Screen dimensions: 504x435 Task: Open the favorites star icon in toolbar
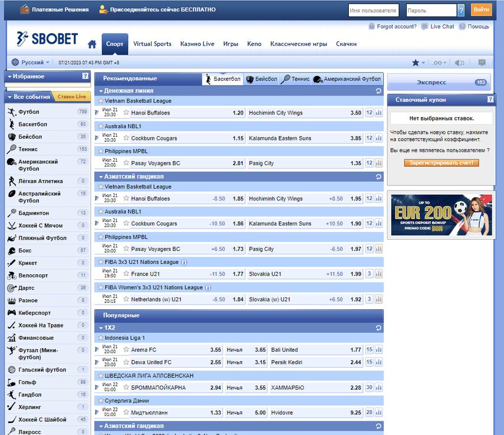point(415,63)
